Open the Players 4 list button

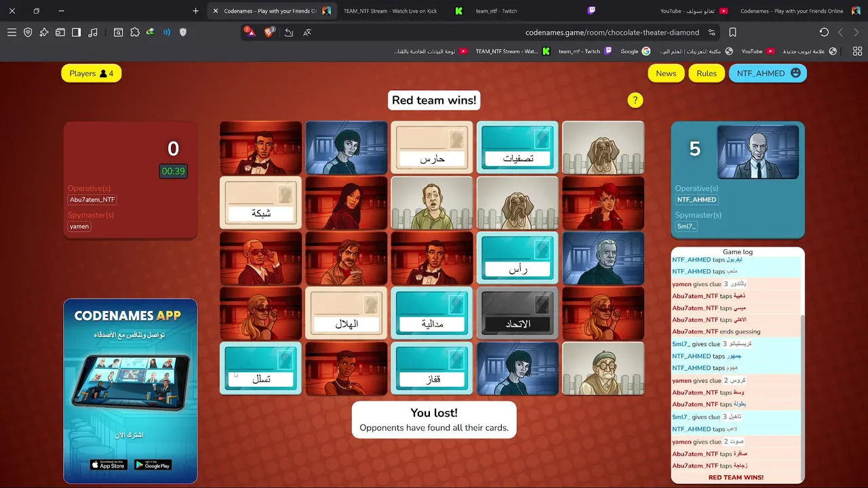click(x=92, y=73)
